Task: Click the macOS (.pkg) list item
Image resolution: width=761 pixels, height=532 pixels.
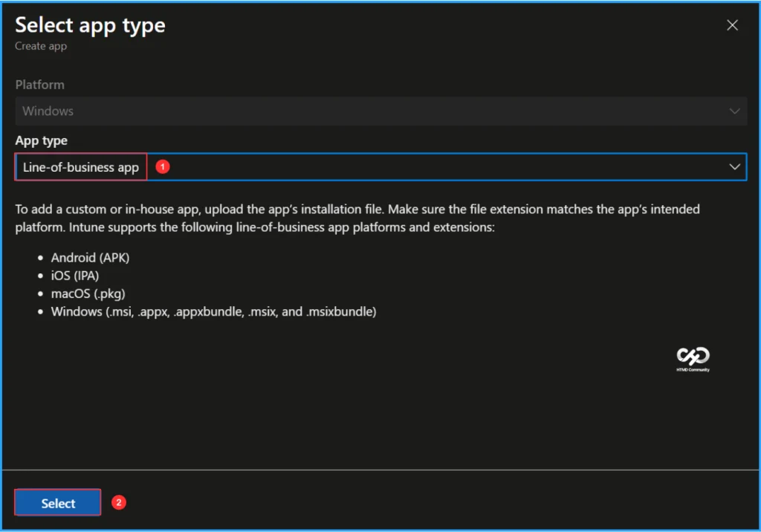Action: point(88,293)
